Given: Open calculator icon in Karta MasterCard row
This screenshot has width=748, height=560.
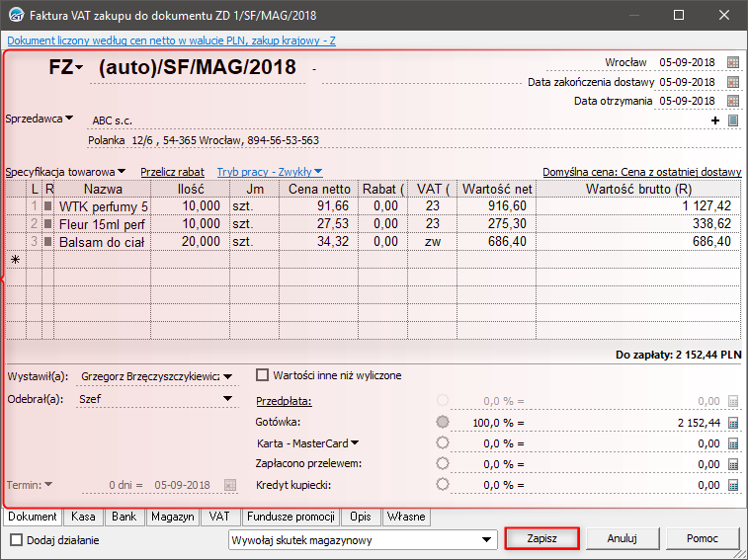Looking at the screenshot, I should [733, 443].
